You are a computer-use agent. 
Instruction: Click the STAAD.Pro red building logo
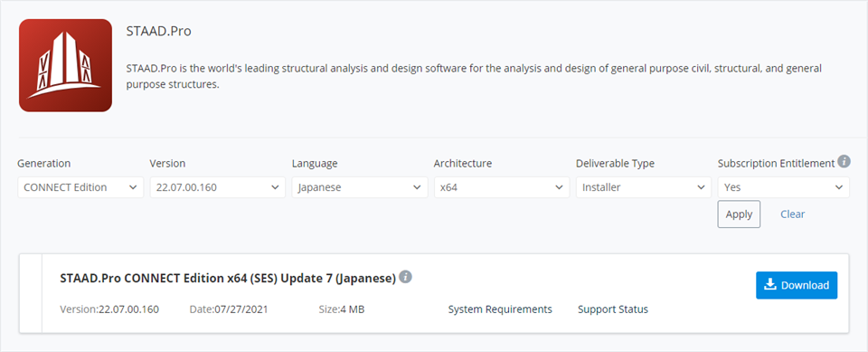click(65, 65)
